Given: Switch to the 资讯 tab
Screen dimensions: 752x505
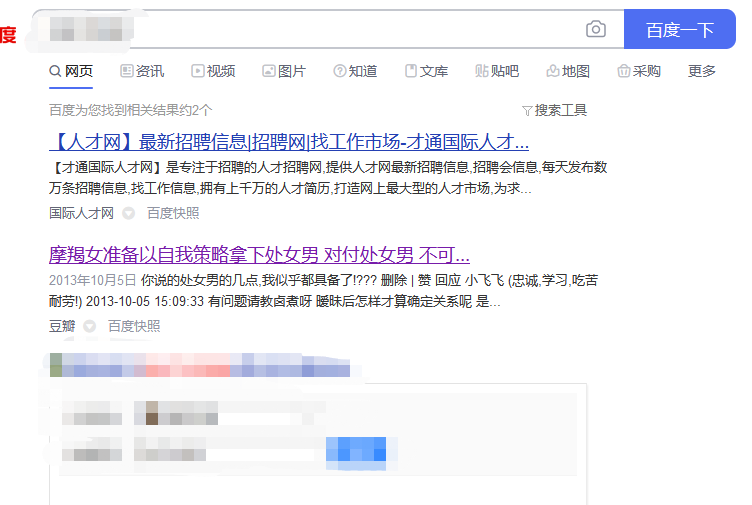Looking at the screenshot, I should point(142,71).
